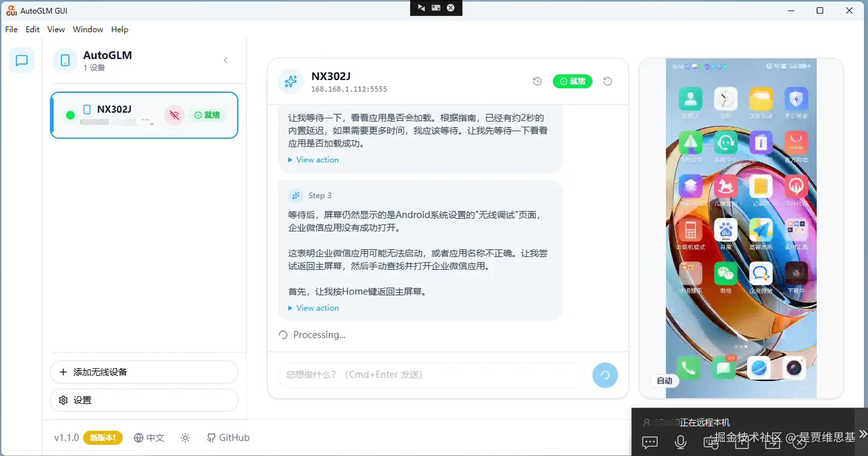Select the NX302J device card
The image size is (868, 456).
coord(144,115)
